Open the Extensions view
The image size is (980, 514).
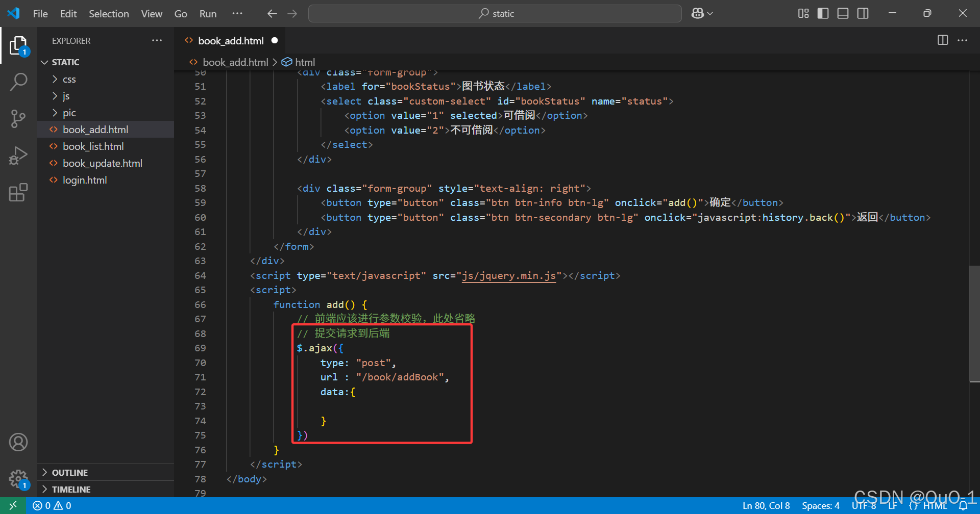[18, 192]
